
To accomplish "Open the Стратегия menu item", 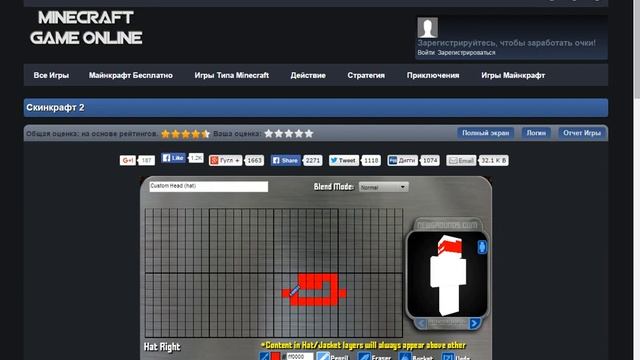I will pyautogui.click(x=366, y=76).
